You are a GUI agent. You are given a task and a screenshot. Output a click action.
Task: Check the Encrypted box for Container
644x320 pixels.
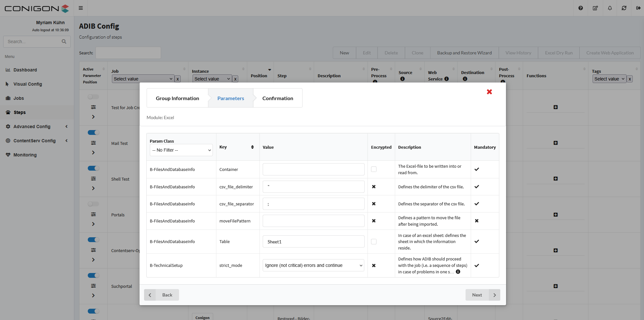click(374, 169)
